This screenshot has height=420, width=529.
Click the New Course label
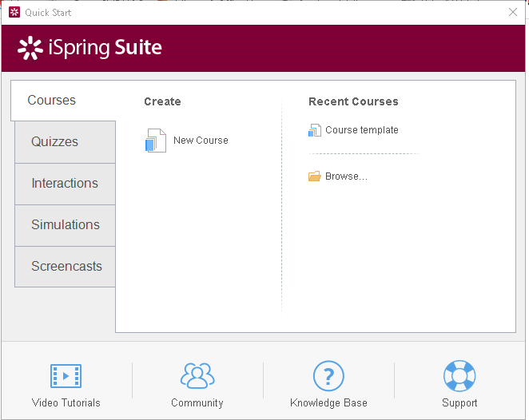[201, 141]
